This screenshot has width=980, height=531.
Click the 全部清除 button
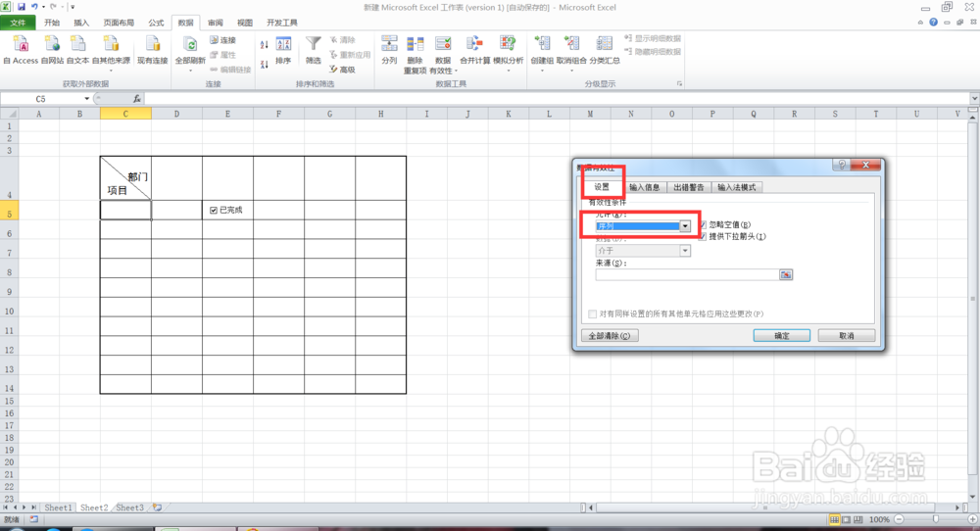tap(610, 336)
